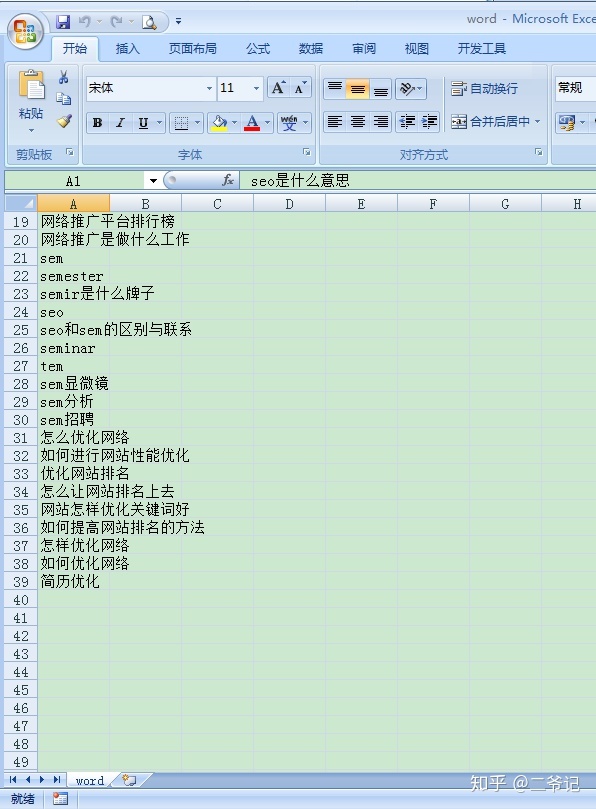Align cell text right
Image resolution: width=596 pixels, height=809 pixels.
[x=381, y=122]
